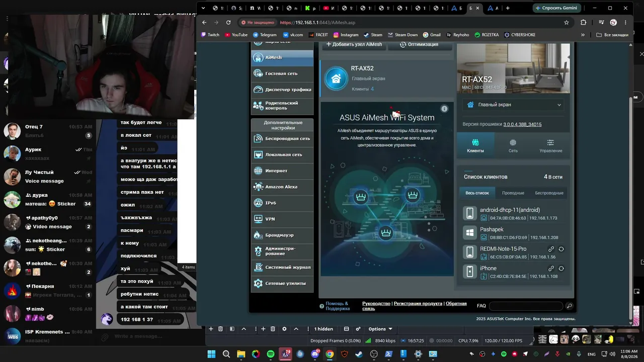Show more bookmarks with the chevron
The height and width of the screenshot is (362, 644).
tap(583, 35)
